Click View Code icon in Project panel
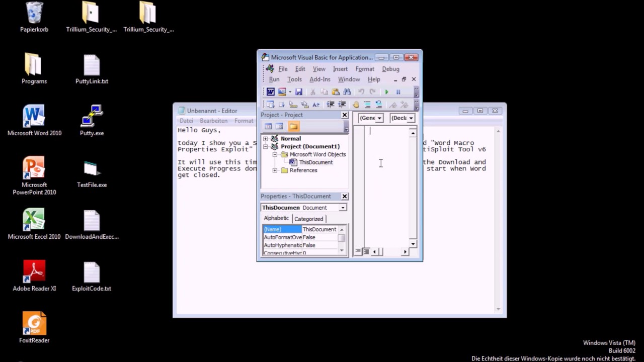Viewport: 644px width, 362px height. (268, 126)
